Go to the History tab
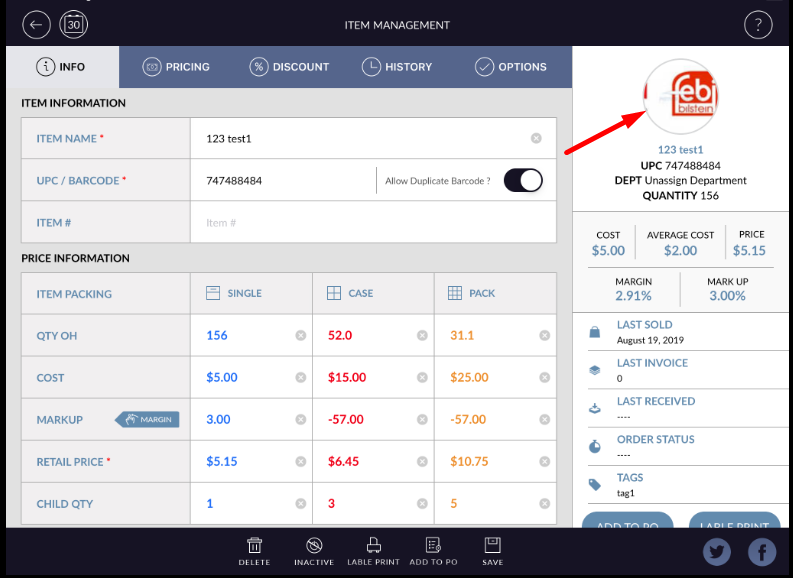 [397, 67]
